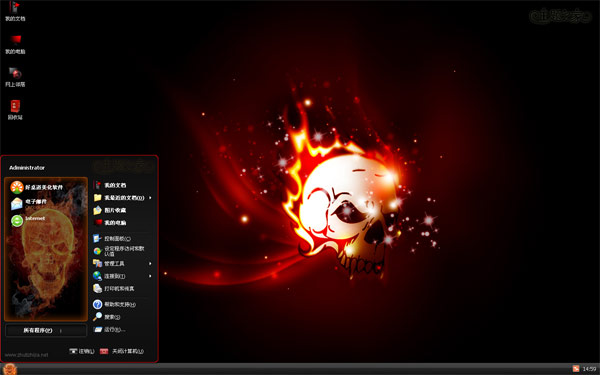Screen dimensions: 600x375
Task: Open the 我的文档 desktop icon
Action: (15, 11)
